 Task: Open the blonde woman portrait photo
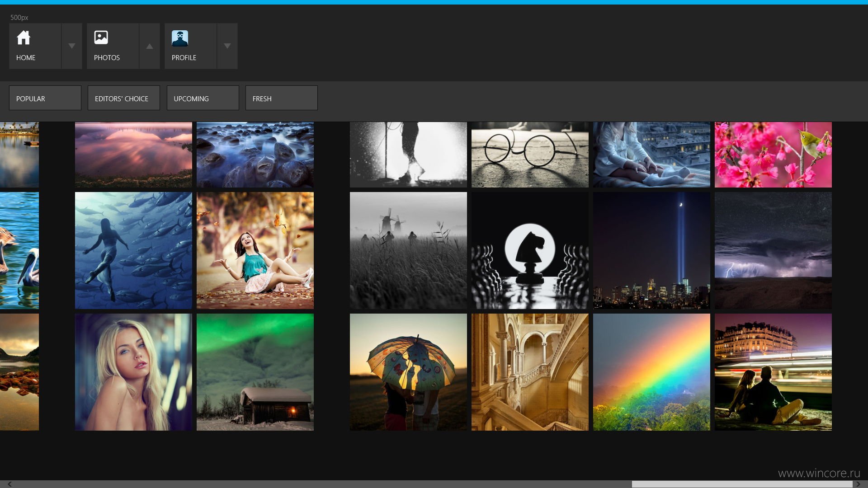coord(133,372)
